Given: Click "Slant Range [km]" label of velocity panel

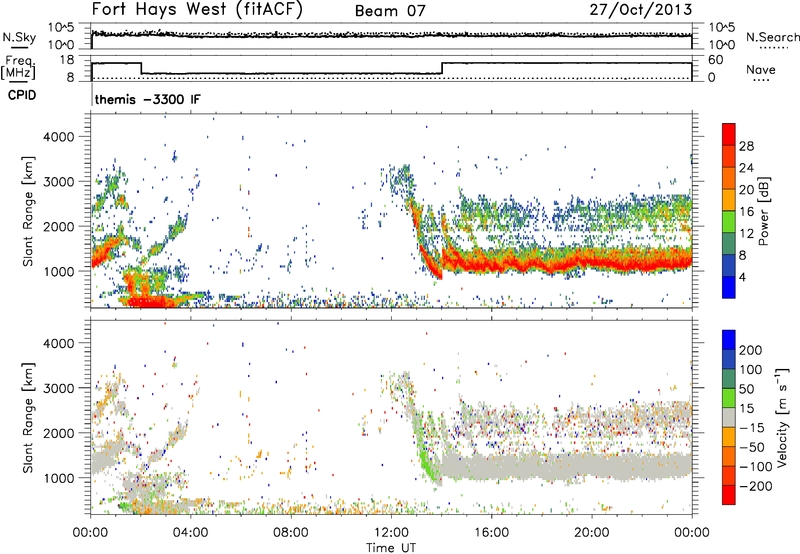Looking at the screenshot, I should 28,418.
